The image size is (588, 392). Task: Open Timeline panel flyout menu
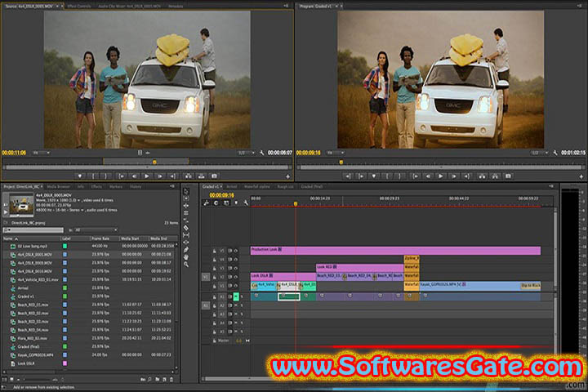coord(551,186)
